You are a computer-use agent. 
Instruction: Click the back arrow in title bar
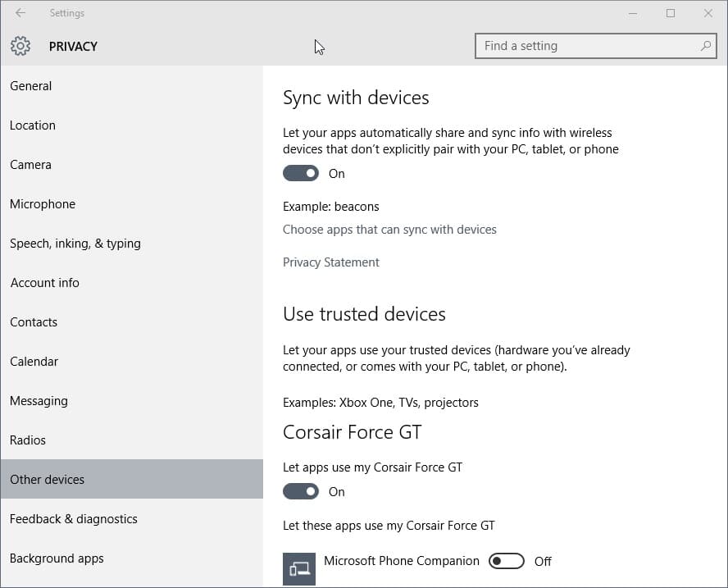coord(20,13)
